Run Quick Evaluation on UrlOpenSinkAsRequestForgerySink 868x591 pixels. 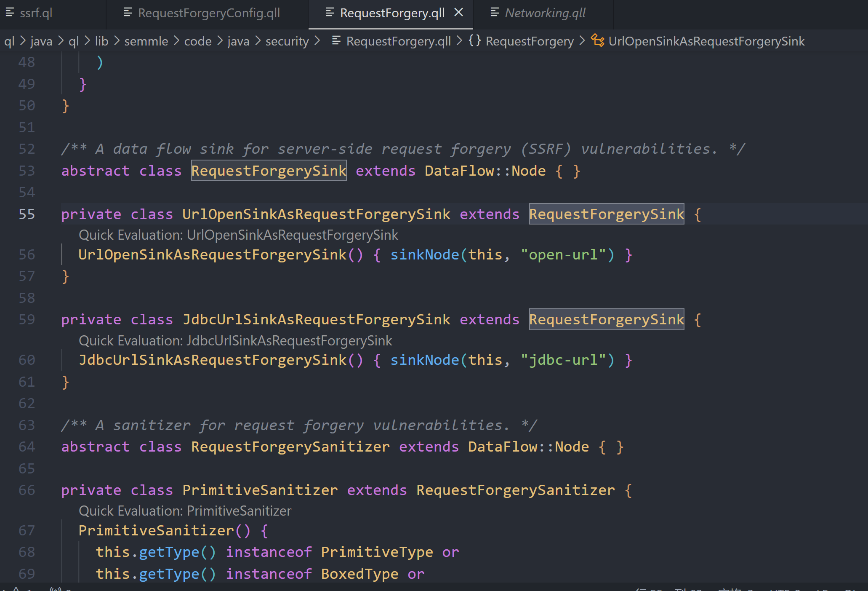point(238,235)
